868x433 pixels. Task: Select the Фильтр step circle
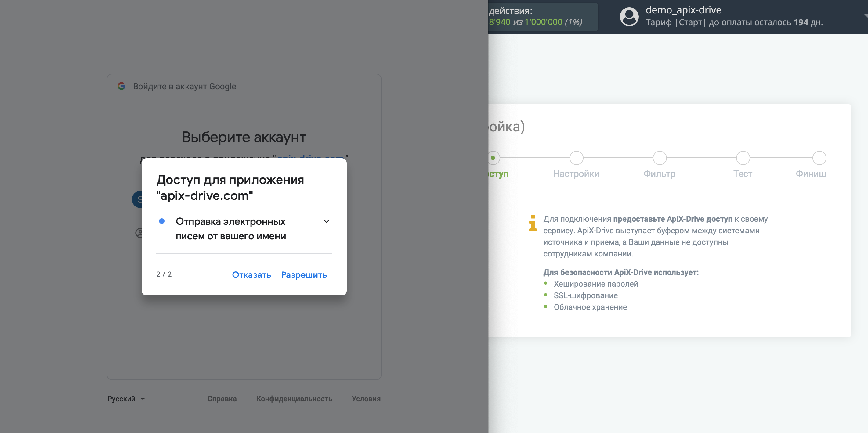[660, 158]
